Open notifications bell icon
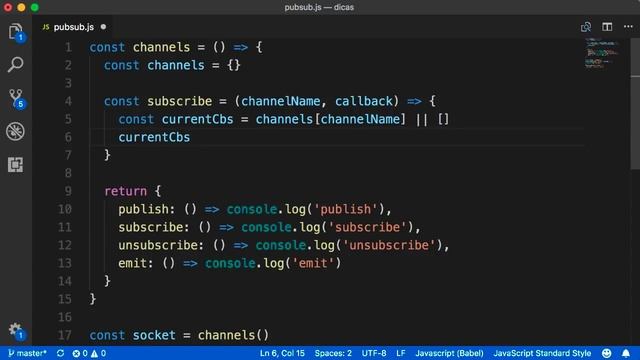The image size is (640, 360). click(626, 353)
